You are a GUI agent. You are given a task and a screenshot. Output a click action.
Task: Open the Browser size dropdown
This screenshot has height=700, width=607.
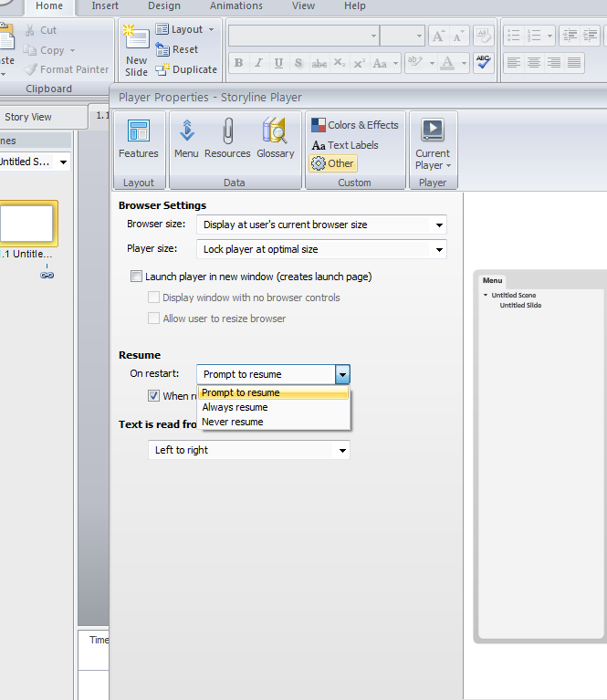321,225
